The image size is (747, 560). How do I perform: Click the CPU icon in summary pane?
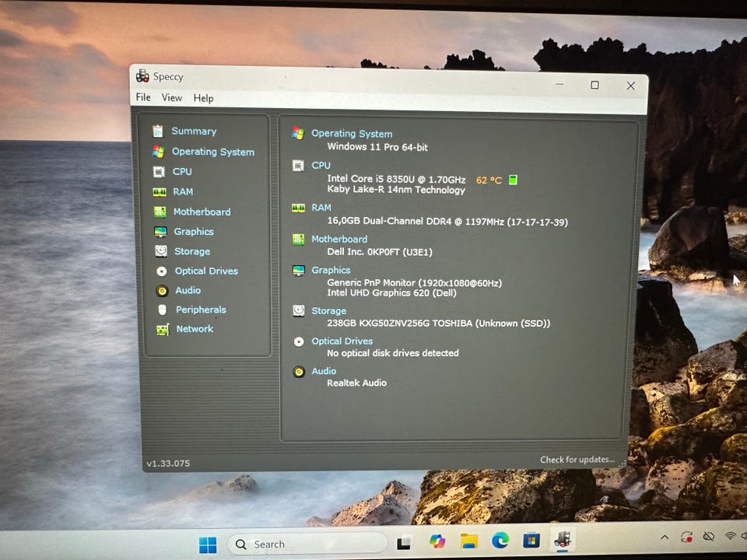tap(298, 165)
